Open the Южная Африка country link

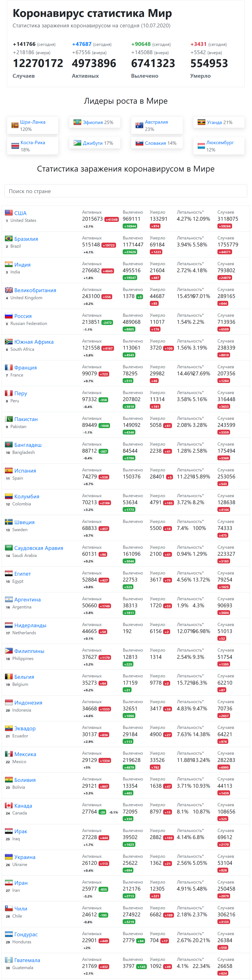[34, 342]
